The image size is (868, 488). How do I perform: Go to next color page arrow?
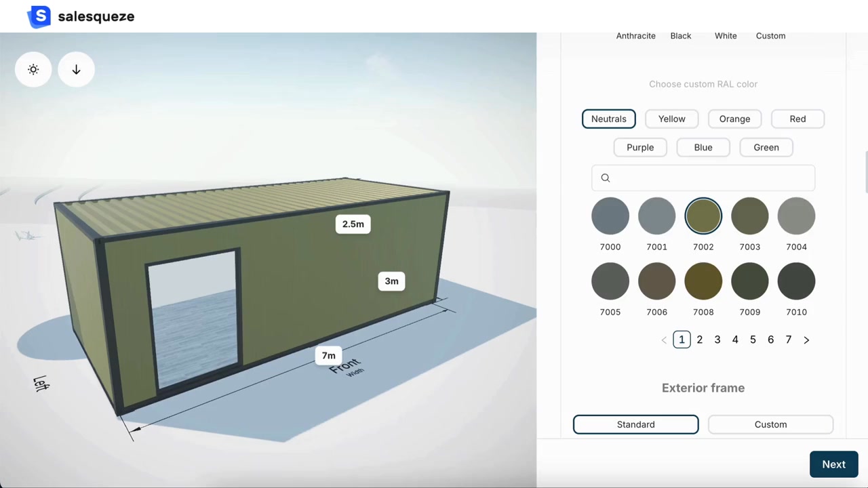pos(806,340)
